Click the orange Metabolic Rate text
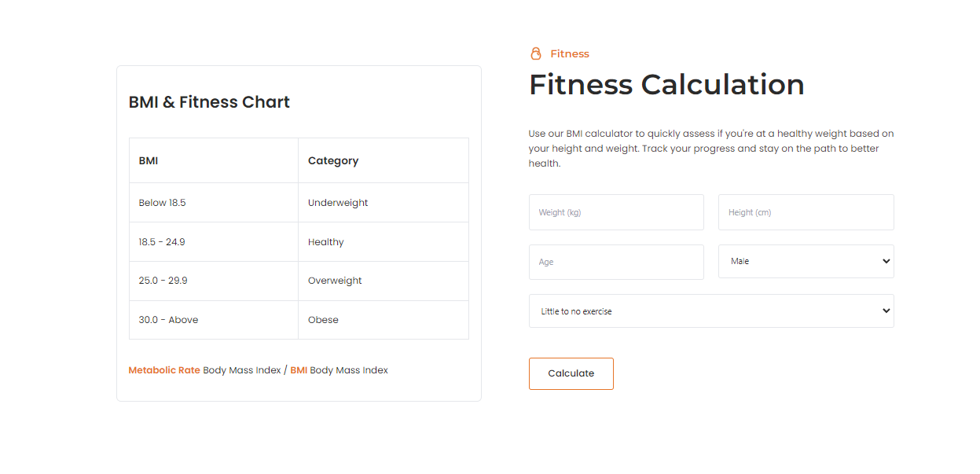Image resolution: width=980 pixels, height=474 pixels. click(x=164, y=370)
